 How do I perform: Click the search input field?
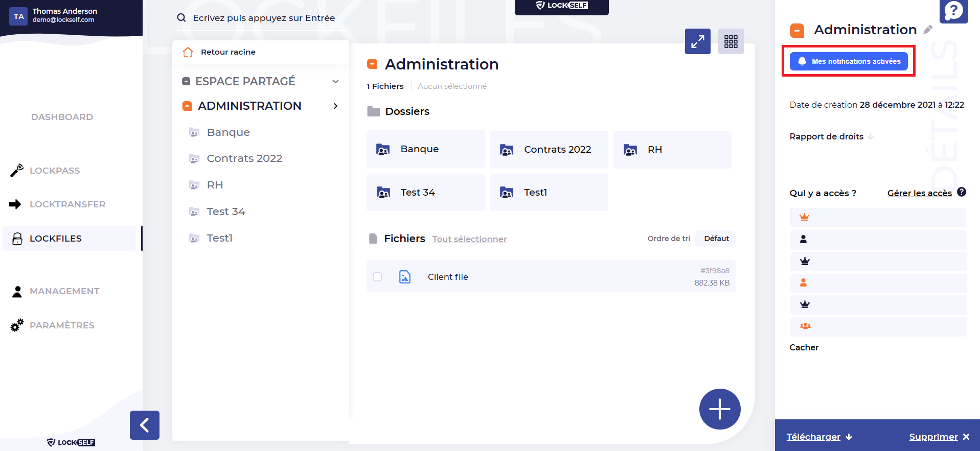click(x=264, y=18)
